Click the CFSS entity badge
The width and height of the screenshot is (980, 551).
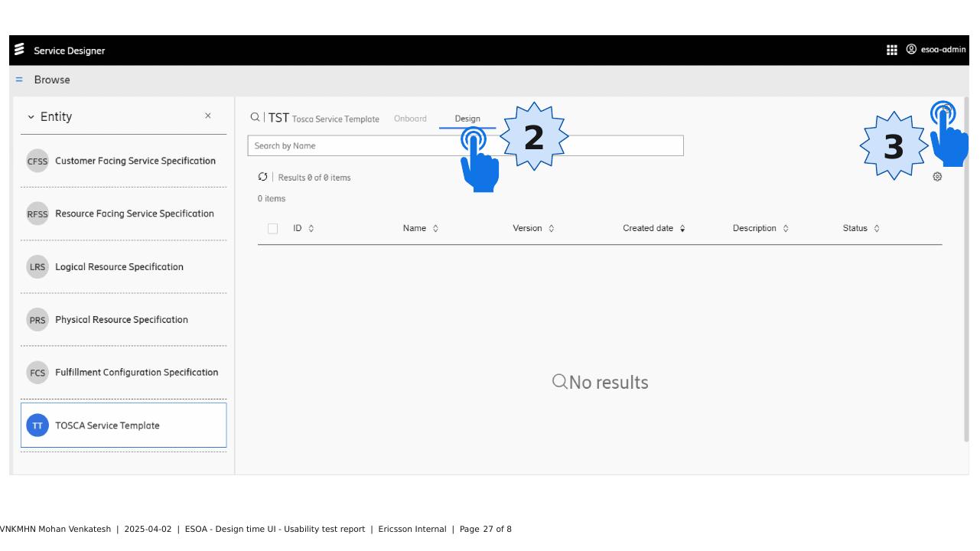click(x=37, y=161)
